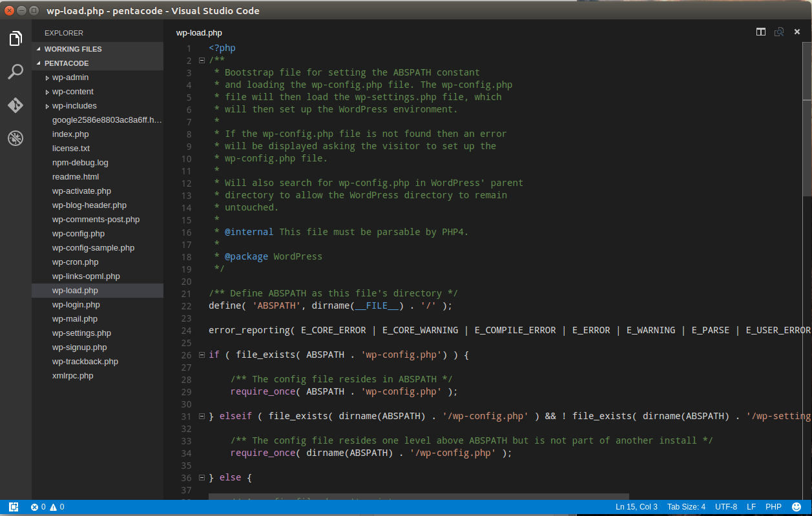Screen dimensions: 812x516
Task: Open the Git source control view
Action: coord(16,105)
